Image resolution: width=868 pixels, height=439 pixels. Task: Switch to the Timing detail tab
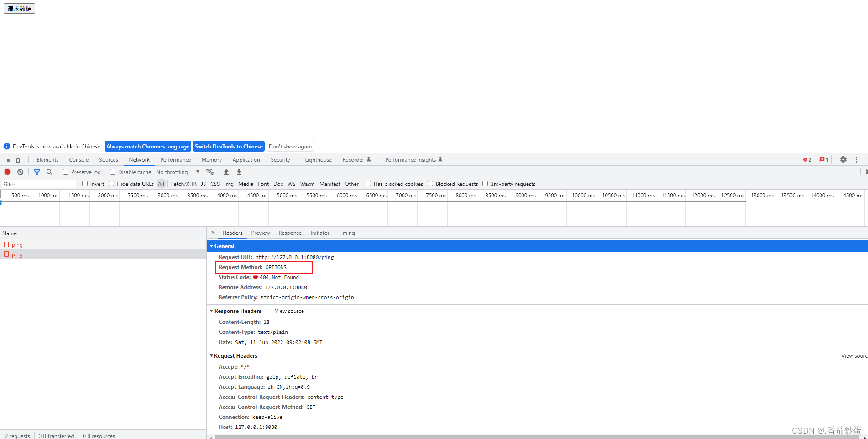pyautogui.click(x=346, y=233)
